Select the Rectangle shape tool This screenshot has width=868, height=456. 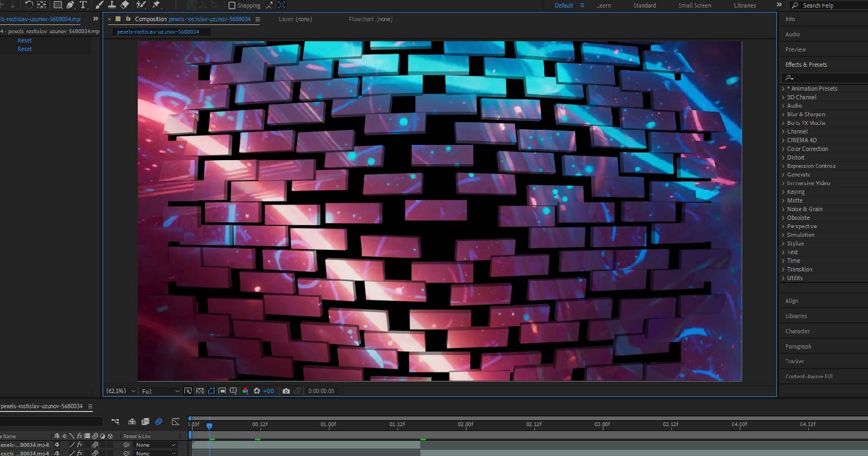coord(57,5)
